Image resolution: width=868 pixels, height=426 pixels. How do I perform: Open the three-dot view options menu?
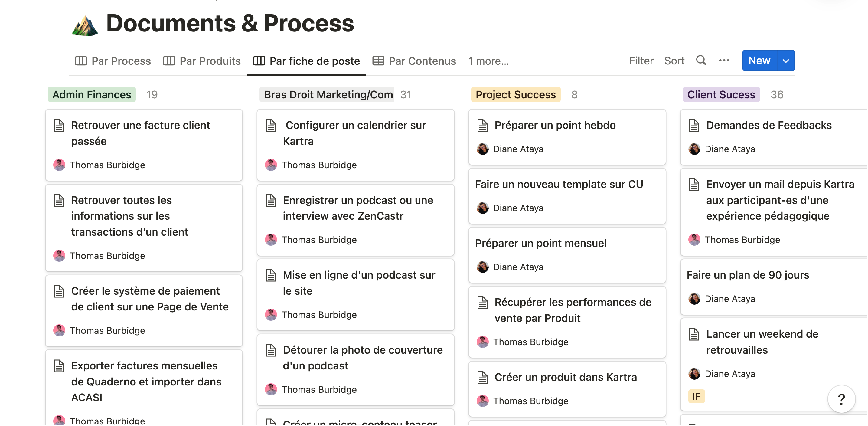click(x=724, y=61)
